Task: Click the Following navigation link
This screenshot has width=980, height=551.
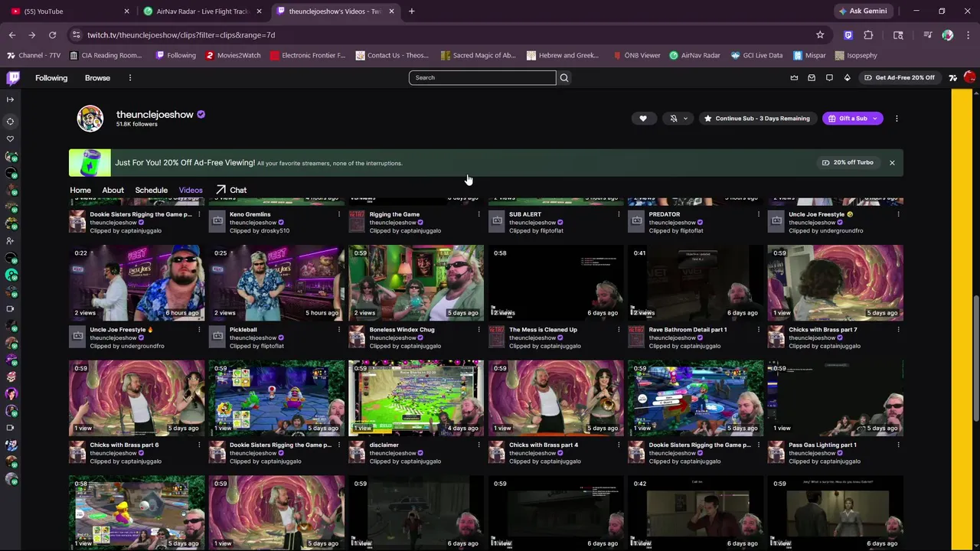Action: [x=51, y=78]
